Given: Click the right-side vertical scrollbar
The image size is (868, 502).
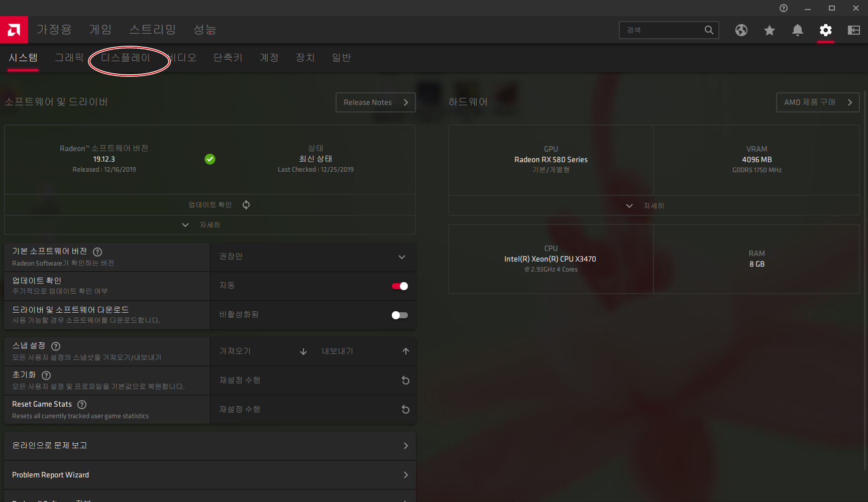Looking at the screenshot, I should [865, 281].
